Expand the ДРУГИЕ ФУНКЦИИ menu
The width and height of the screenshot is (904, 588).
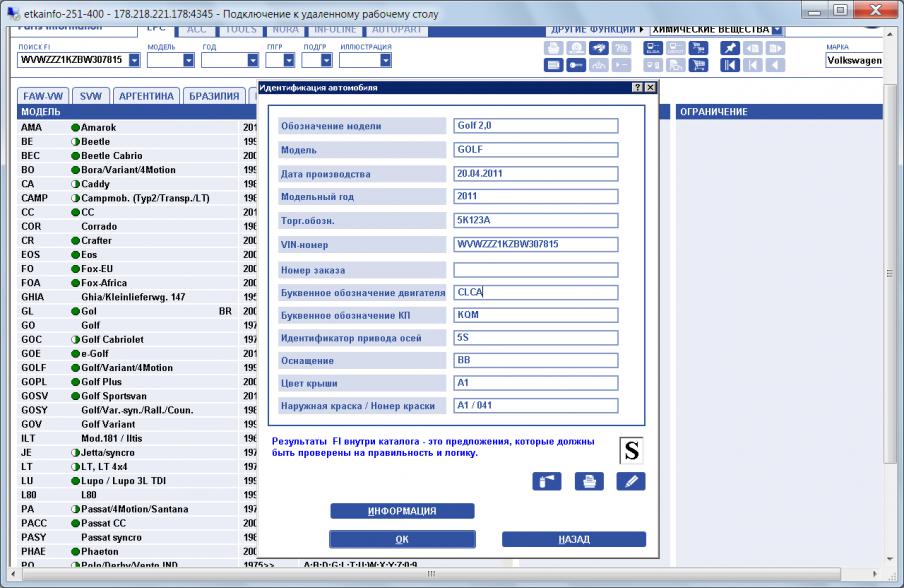pos(597,29)
